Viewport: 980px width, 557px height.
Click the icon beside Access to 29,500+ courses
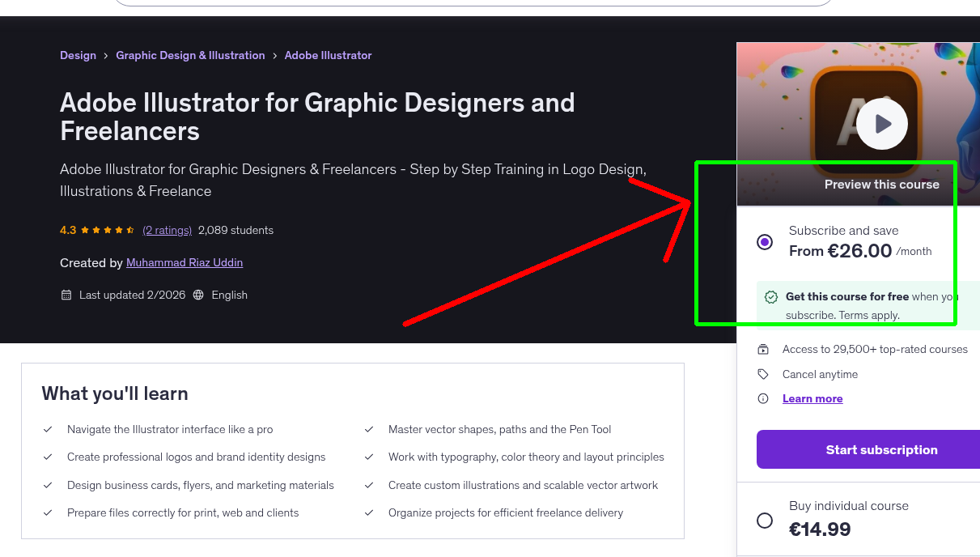point(763,350)
